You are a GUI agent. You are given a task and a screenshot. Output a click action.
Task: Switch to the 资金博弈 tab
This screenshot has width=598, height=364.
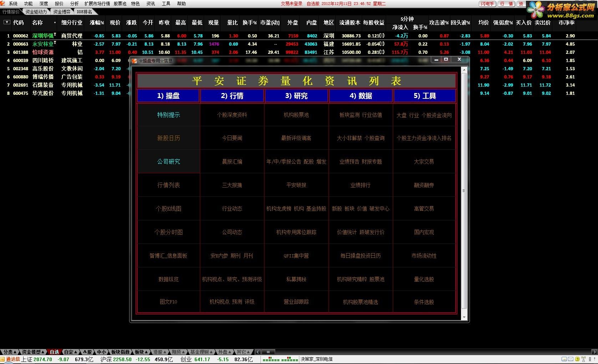pyautogui.click(x=62, y=12)
